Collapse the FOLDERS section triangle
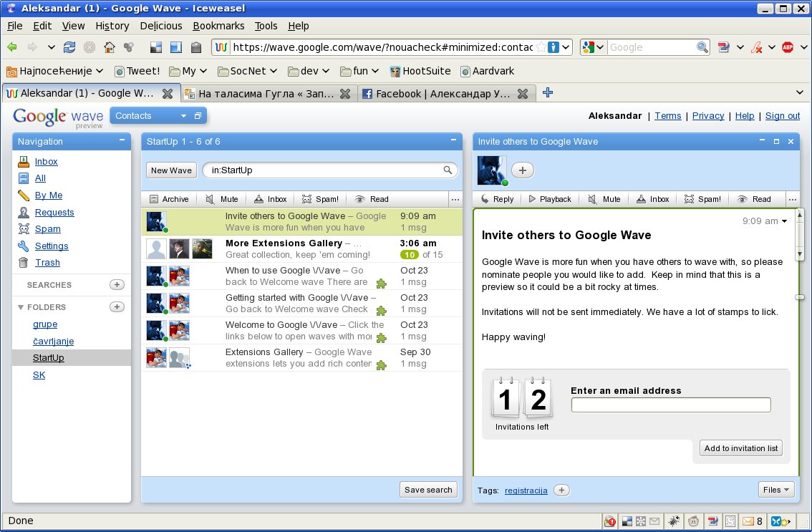 click(21, 307)
